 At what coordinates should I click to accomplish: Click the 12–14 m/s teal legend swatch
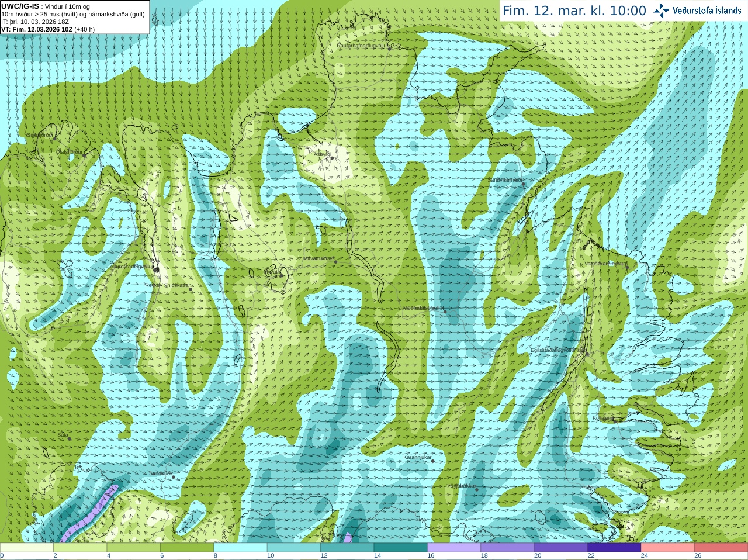347,548
